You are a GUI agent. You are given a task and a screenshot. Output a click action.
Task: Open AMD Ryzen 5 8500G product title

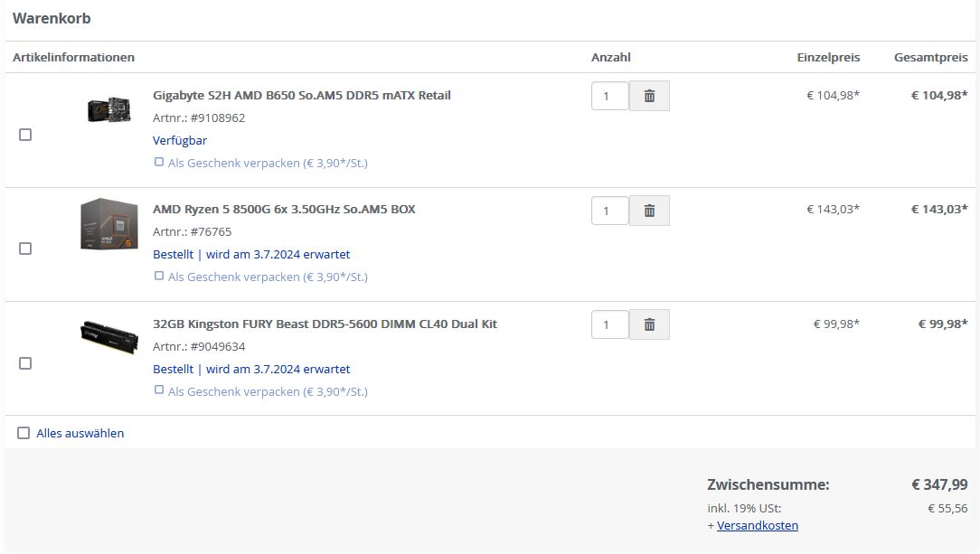[284, 210]
